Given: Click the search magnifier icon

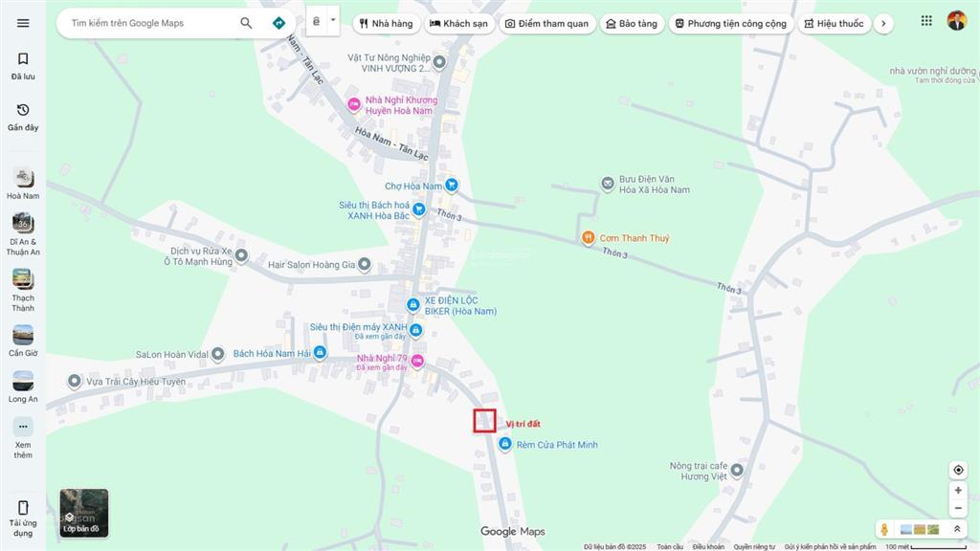Looking at the screenshot, I should tap(246, 23).
